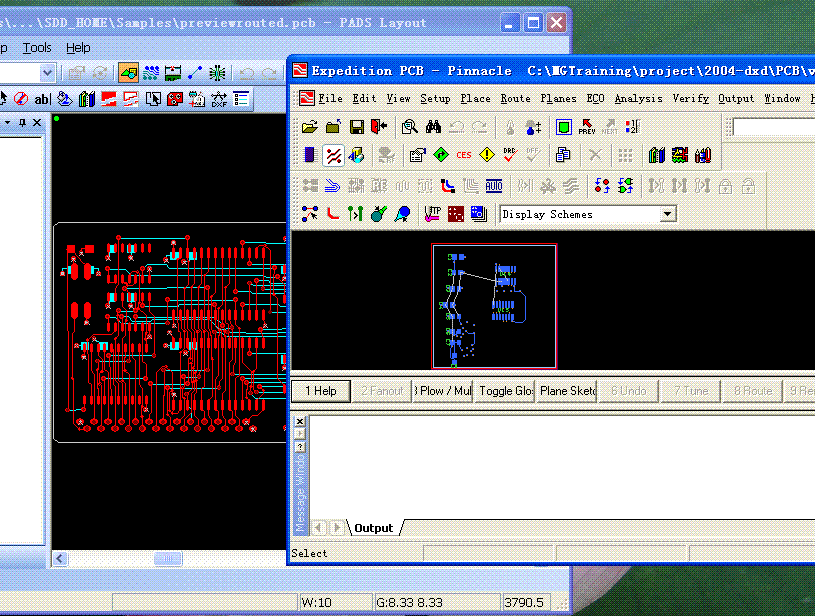Click the red copper pour icon in PADS
Screen dimensions: 815x616
109,99
